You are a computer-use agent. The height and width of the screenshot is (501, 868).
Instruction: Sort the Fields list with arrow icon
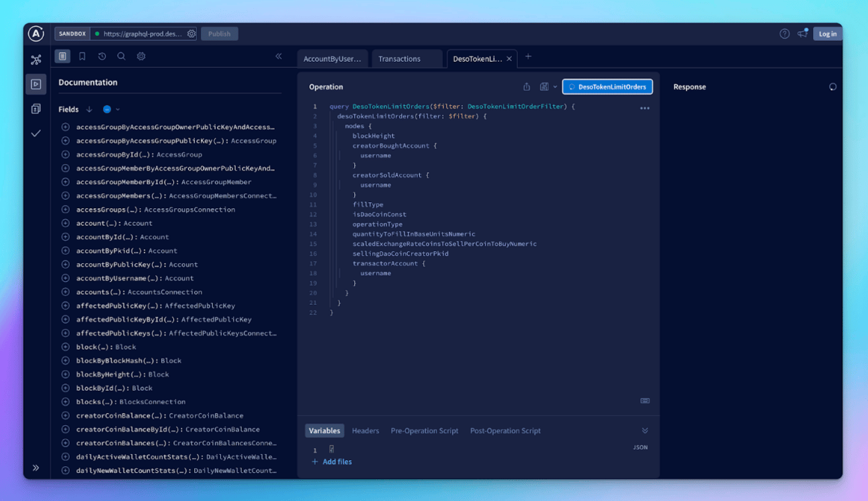[89, 109]
